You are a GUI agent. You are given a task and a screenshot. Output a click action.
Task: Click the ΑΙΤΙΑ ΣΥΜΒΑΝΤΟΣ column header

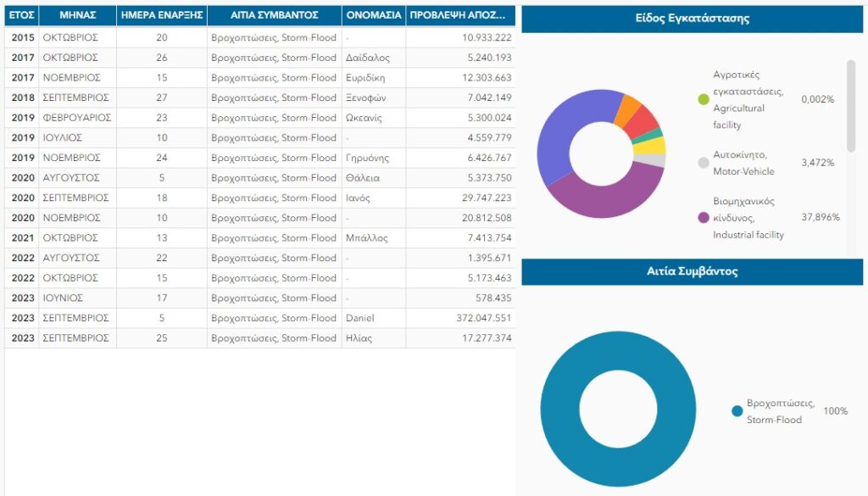pos(275,15)
